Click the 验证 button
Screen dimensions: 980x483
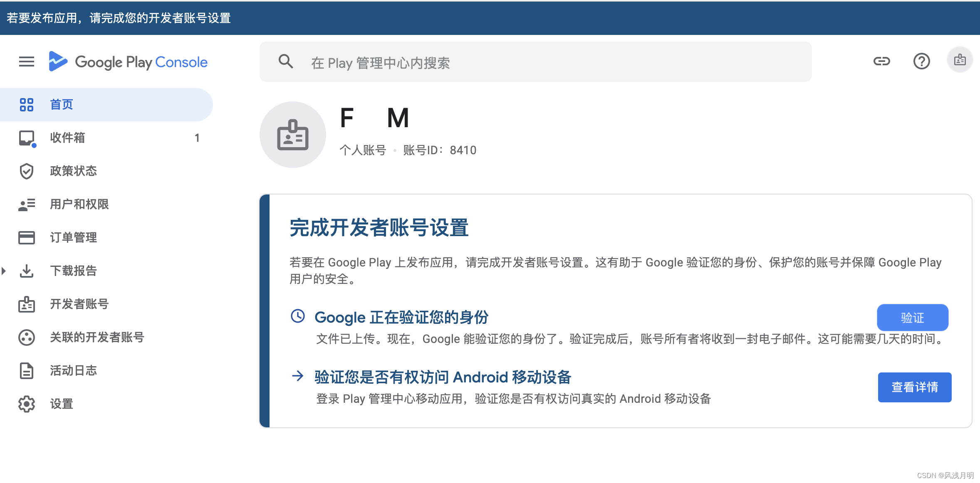coord(912,318)
